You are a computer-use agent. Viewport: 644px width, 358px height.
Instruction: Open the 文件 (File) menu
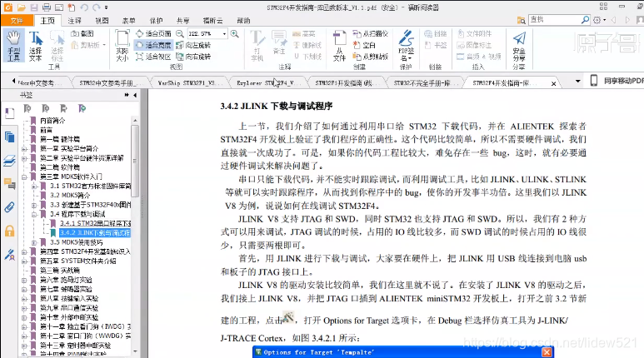pyautogui.click(x=17, y=21)
